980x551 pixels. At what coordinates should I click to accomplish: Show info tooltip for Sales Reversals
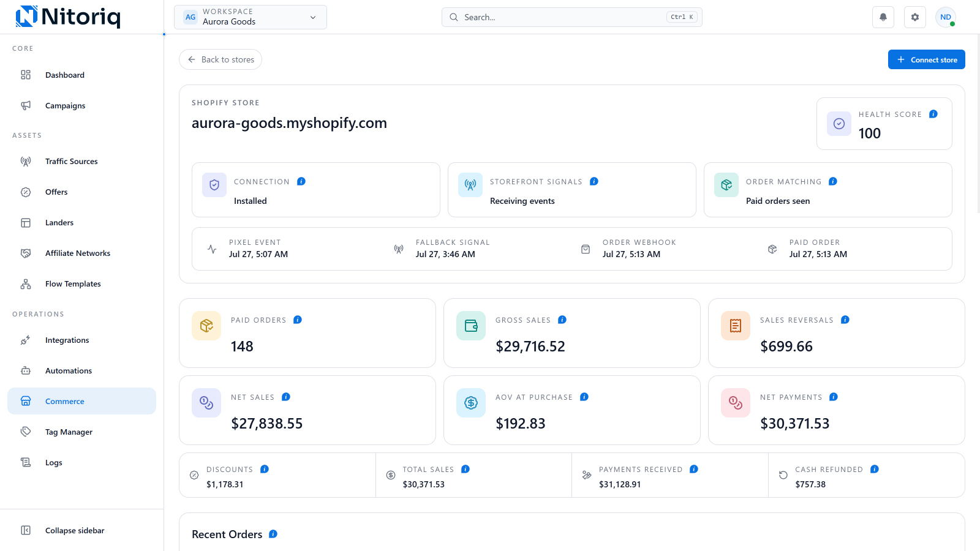(x=845, y=320)
